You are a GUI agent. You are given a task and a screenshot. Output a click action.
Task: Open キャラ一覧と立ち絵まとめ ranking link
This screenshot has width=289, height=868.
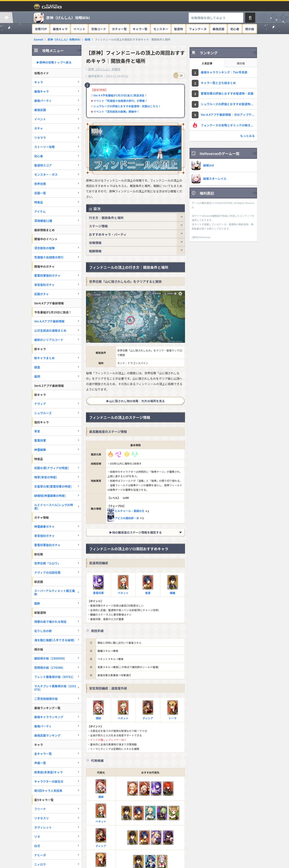pos(218,83)
